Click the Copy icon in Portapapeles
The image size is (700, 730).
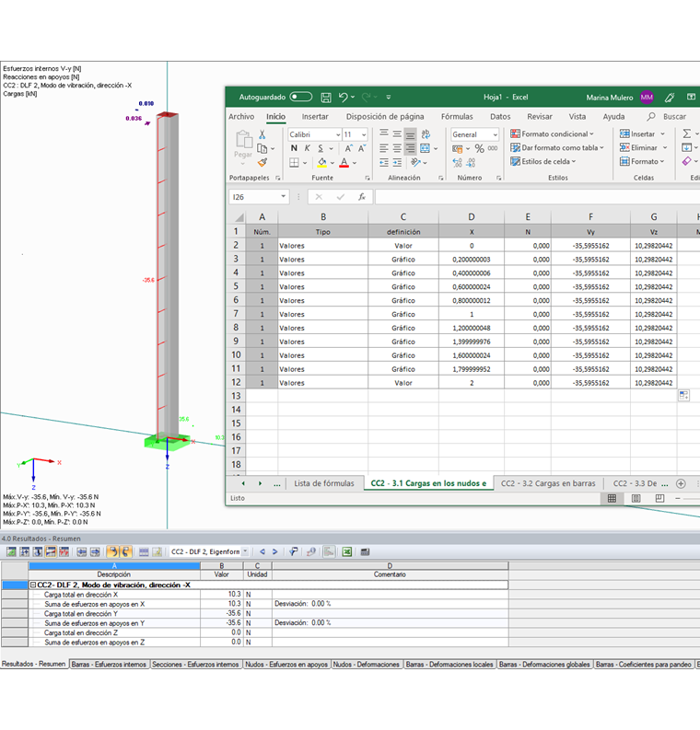262,148
